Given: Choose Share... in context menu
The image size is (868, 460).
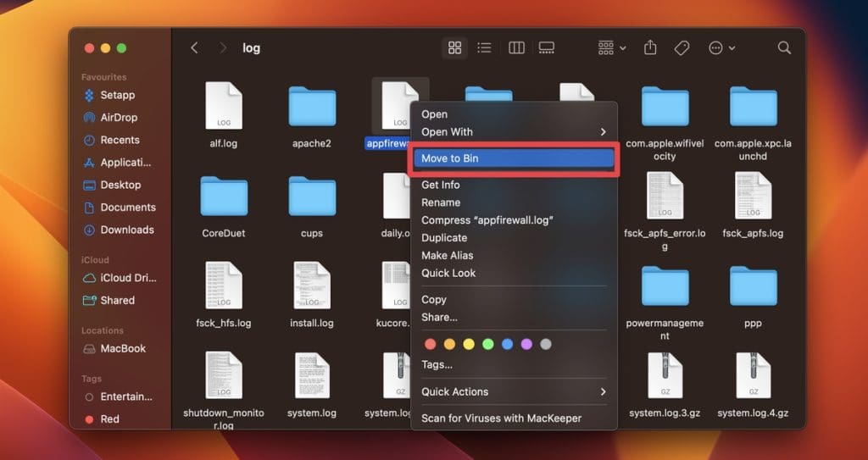Looking at the screenshot, I should (514, 317).
